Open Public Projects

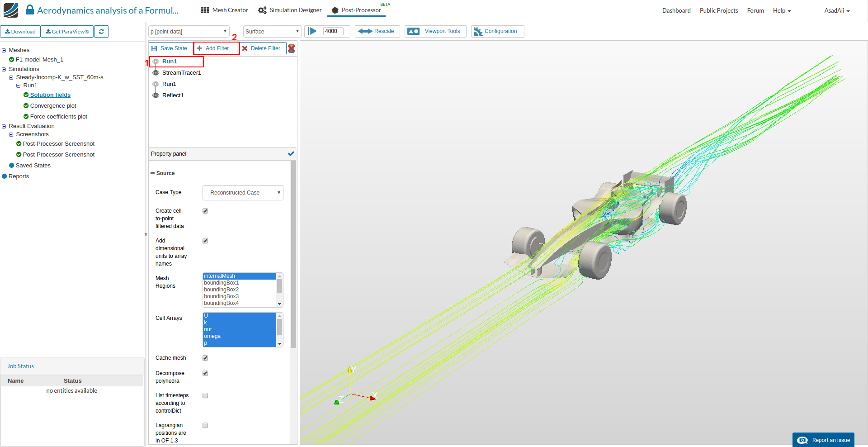click(719, 11)
